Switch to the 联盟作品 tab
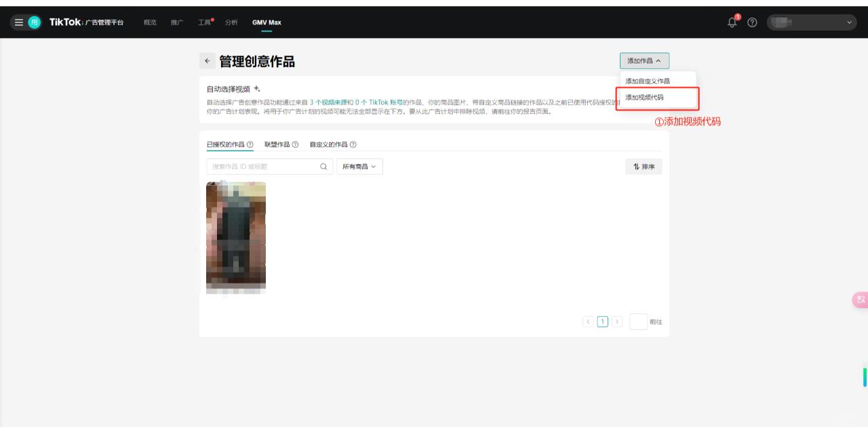The width and height of the screenshot is (868, 434). (x=277, y=144)
